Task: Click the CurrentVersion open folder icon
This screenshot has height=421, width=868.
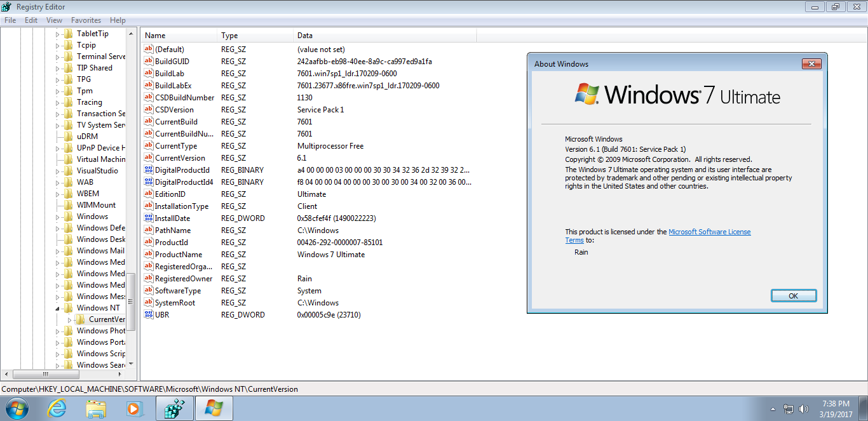Action: (81, 319)
